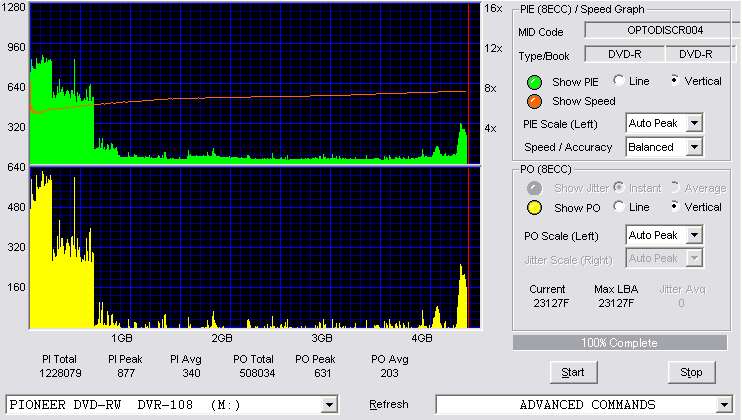Click the green PIE error graph

tap(256, 84)
